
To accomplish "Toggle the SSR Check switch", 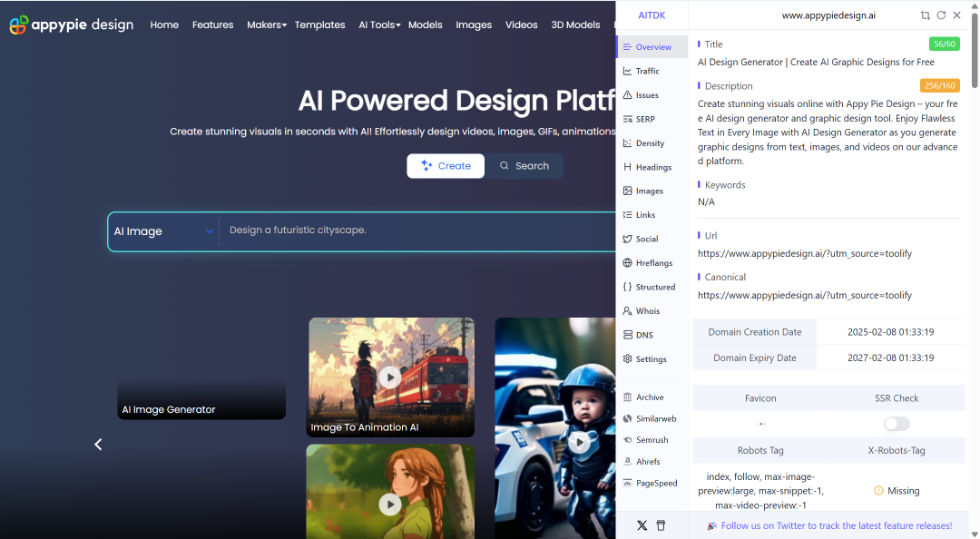I will pyautogui.click(x=897, y=424).
